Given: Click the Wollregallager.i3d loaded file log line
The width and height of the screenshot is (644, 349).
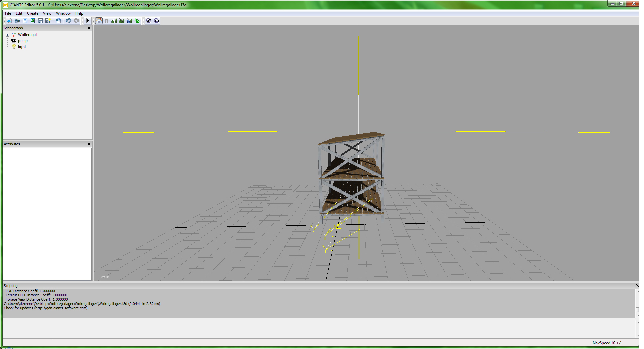Looking at the screenshot, I should (82, 304).
